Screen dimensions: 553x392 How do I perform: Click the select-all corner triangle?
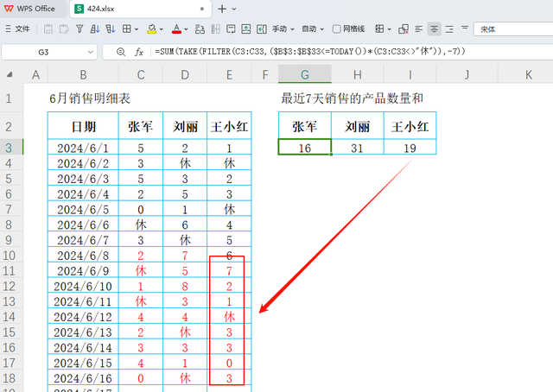pyautogui.click(x=10, y=75)
